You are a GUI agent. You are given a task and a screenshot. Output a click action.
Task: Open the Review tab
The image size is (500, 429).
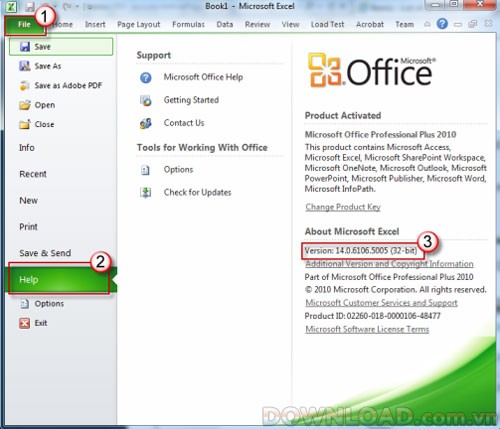click(257, 24)
